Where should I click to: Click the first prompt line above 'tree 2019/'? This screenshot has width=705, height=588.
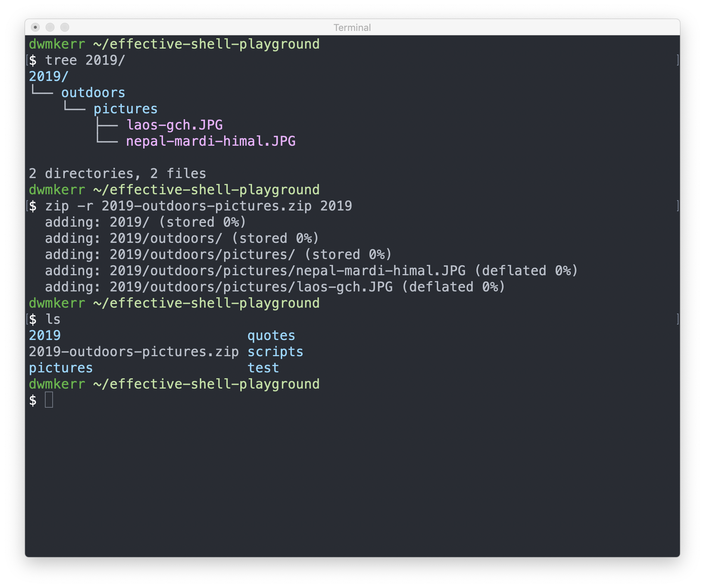tap(174, 44)
